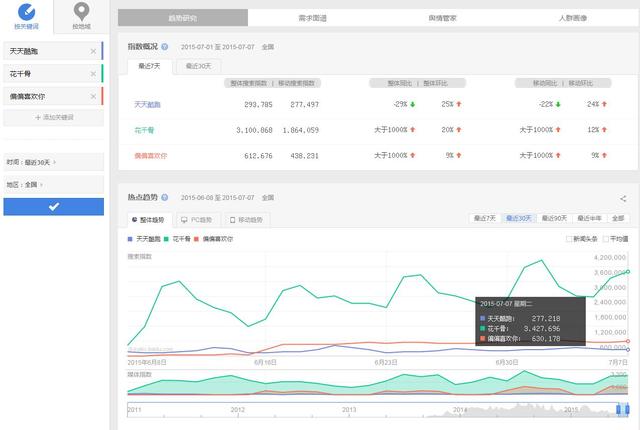Viewport: 640px width, 430px height.
Task: Click help icon next to 热点趋势
Action: tap(164, 197)
